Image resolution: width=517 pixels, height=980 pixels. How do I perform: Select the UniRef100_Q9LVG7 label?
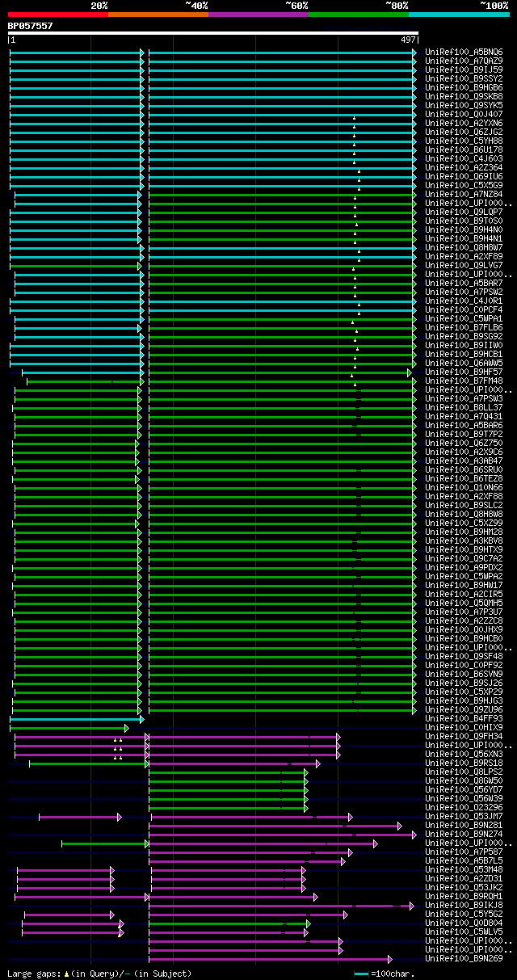tap(464, 265)
